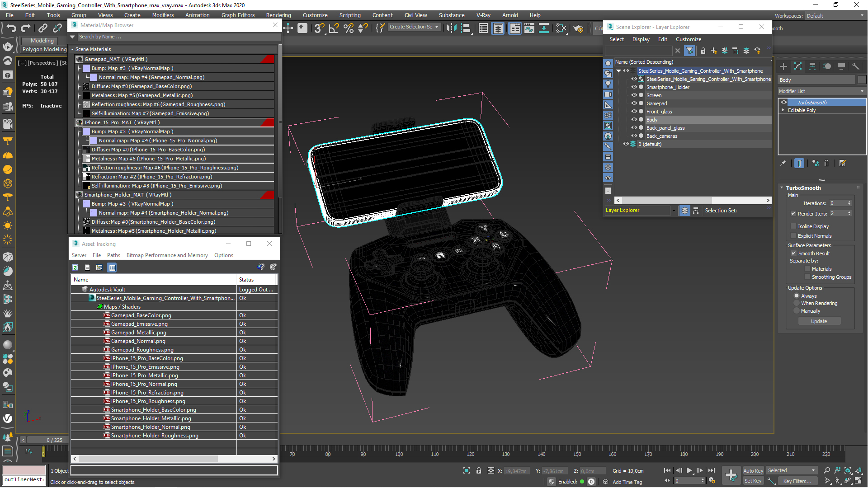The width and height of the screenshot is (868, 488).
Task: Enable Explicit Normals checkbox
Action: (x=793, y=235)
